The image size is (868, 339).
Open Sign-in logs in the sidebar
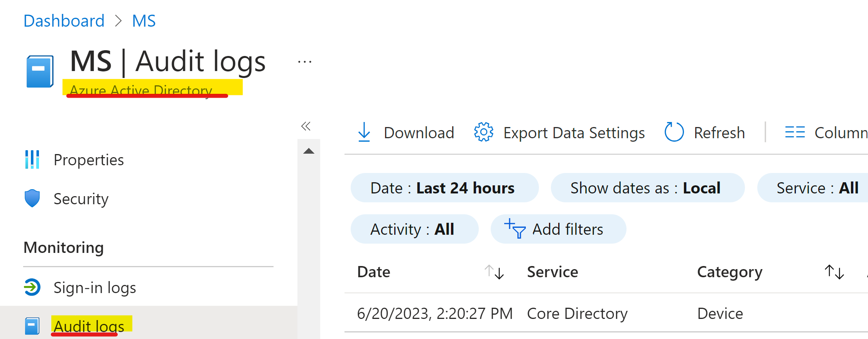(x=95, y=288)
